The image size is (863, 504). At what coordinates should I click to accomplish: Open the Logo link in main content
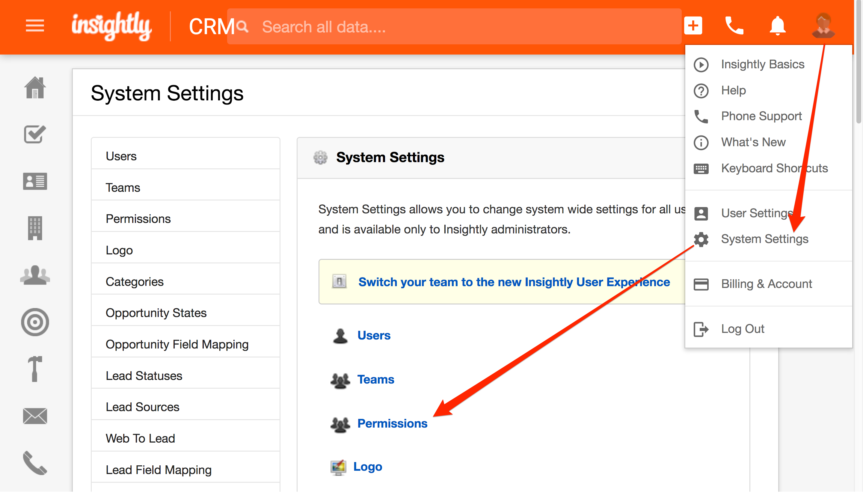pos(368,467)
